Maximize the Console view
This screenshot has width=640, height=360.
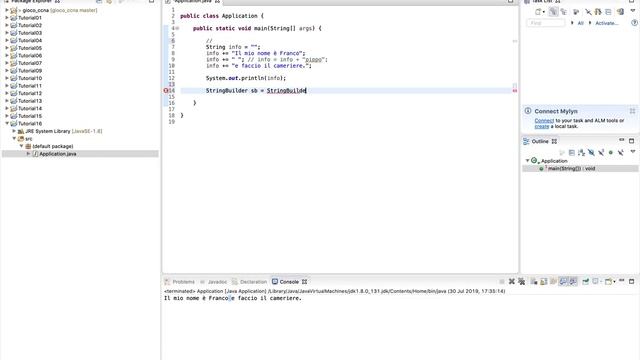click(x=631, y=281)
